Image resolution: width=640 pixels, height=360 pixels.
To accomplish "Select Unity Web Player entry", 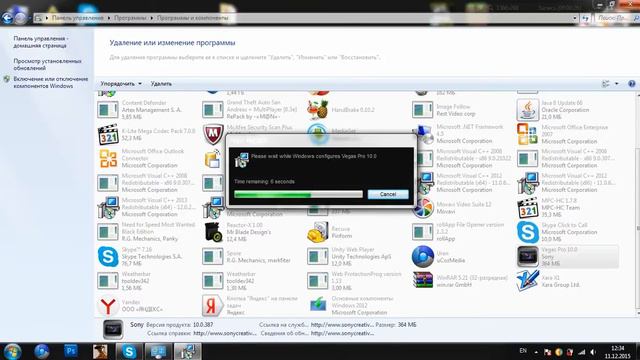I will pyautogui.click(x=356, y=256).
